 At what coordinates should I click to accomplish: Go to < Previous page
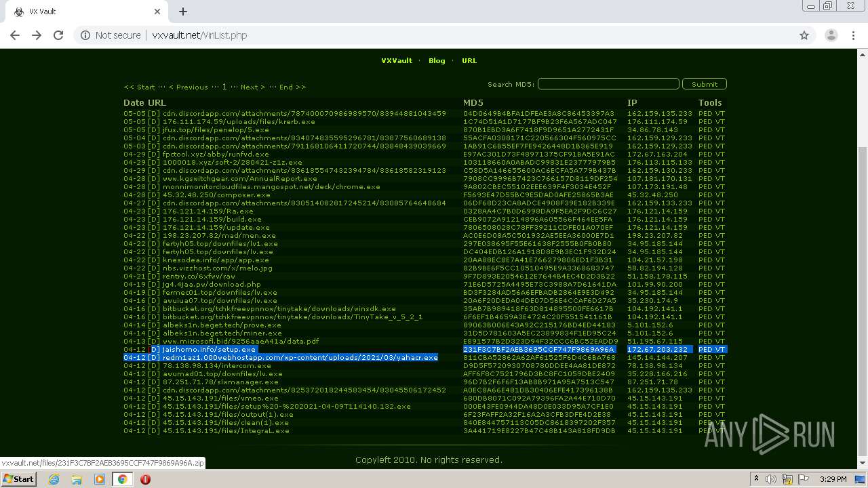pyautogui.click(x=188, y=87)
